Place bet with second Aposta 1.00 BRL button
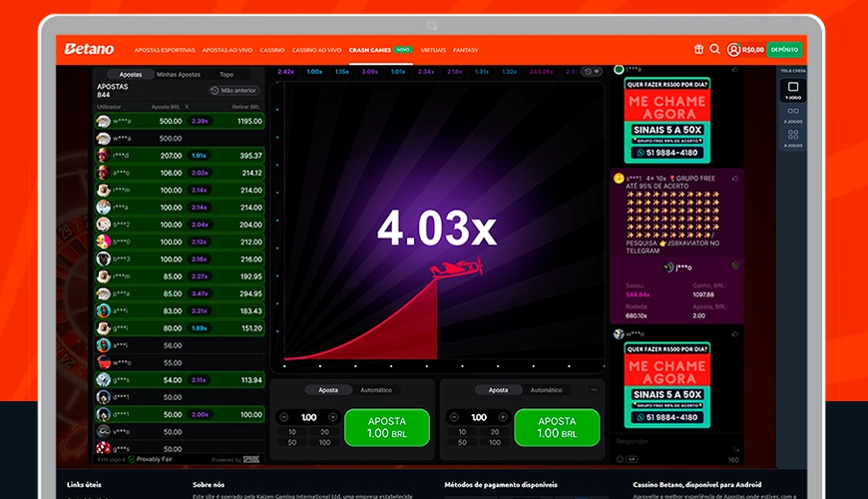Image resolution: width=868 pixels, height=499 pixels. (557, 427)
